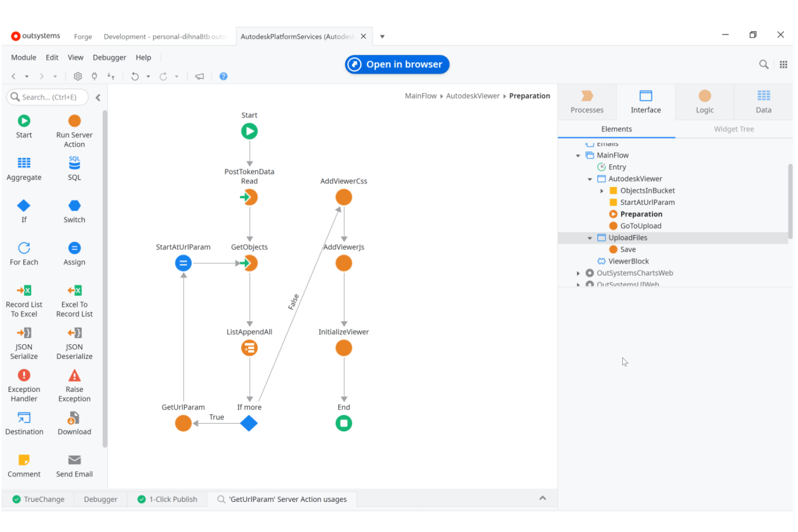This screenshot has height=532, width=798.
Task: Select the Destination tool
Action: click(x=24, y=424)
